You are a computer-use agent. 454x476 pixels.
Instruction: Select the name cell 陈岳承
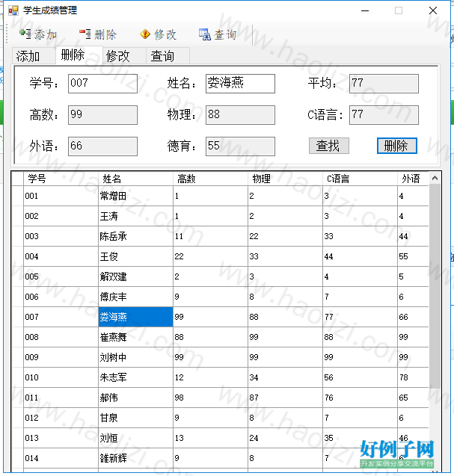coord(135,236)
